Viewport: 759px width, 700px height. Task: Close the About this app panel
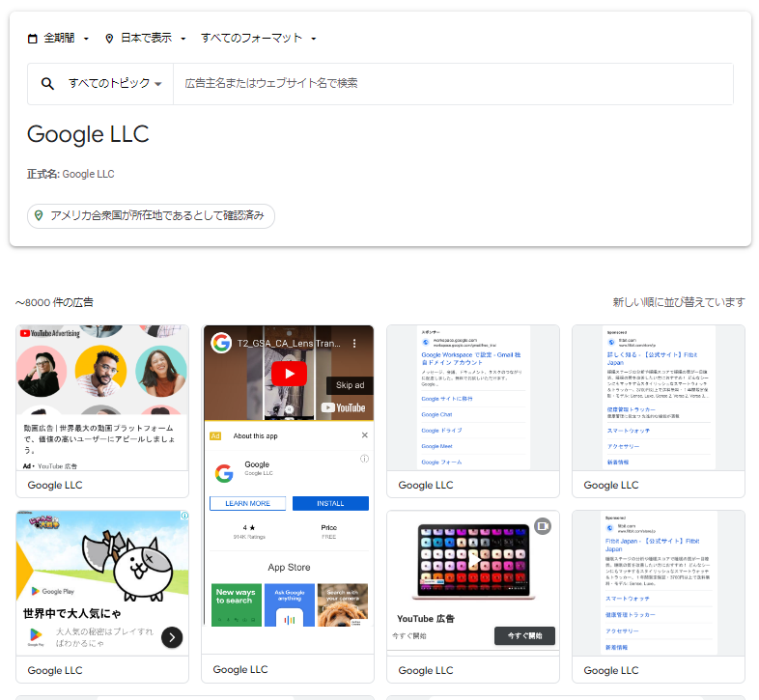(x=364, y=435)
